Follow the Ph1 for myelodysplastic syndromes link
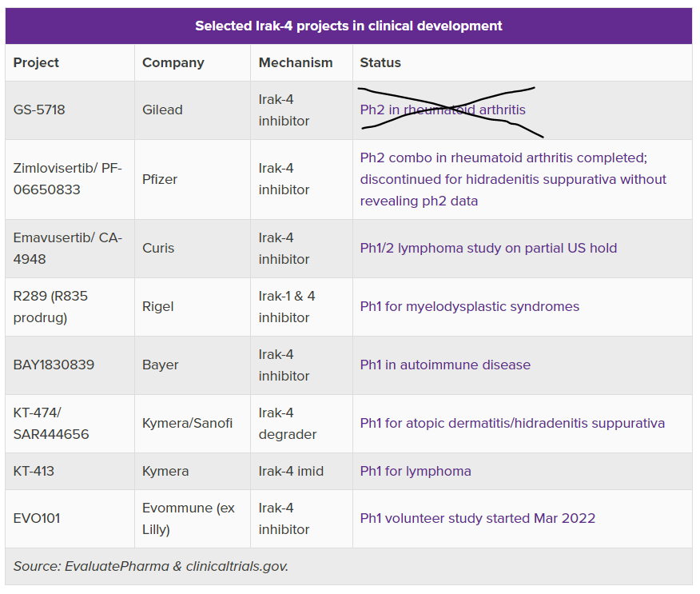Image resolution: width=700 pixels, height=594 pixels. tap(469, 306)
